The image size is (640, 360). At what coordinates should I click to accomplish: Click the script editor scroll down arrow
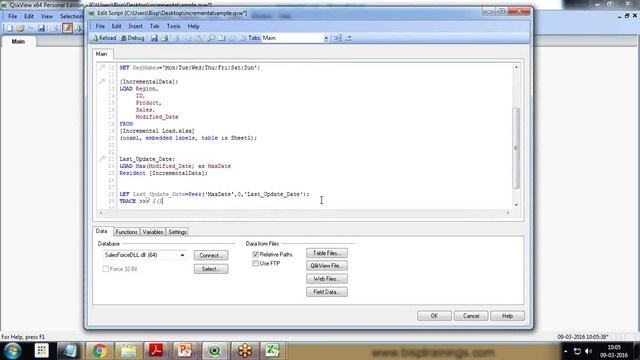pyautogui.click(x=516, y=204)
